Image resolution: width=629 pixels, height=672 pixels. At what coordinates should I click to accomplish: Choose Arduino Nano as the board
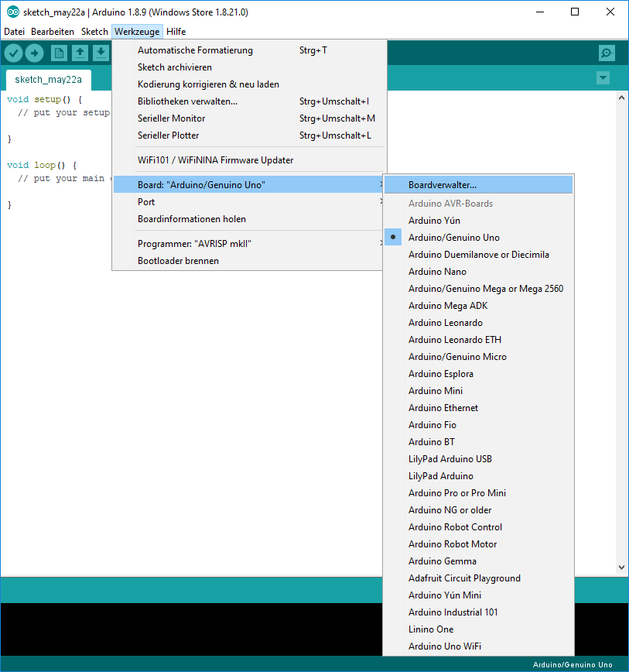tap(437, 272)
